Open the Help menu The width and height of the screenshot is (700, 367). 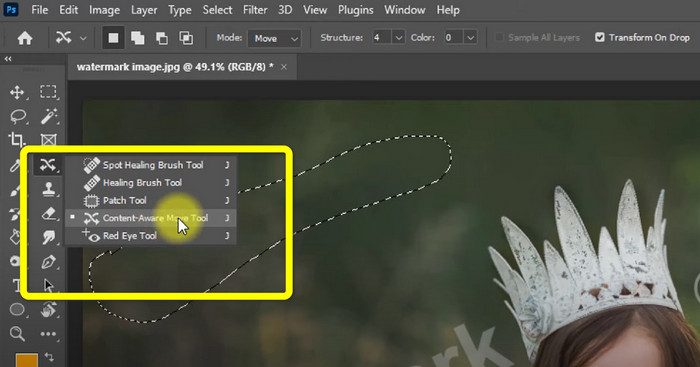click(448, 10)
